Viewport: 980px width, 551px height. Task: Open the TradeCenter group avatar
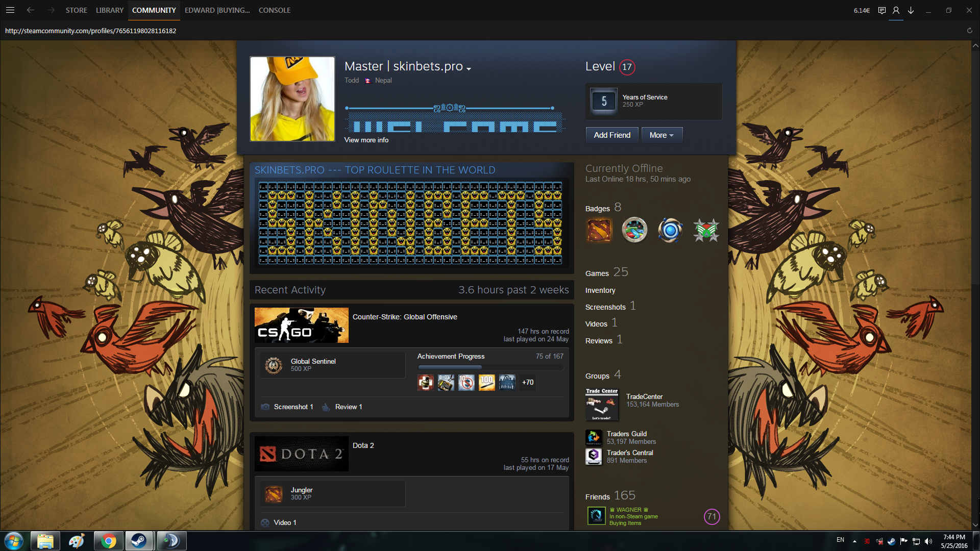[x=602, y=405]
